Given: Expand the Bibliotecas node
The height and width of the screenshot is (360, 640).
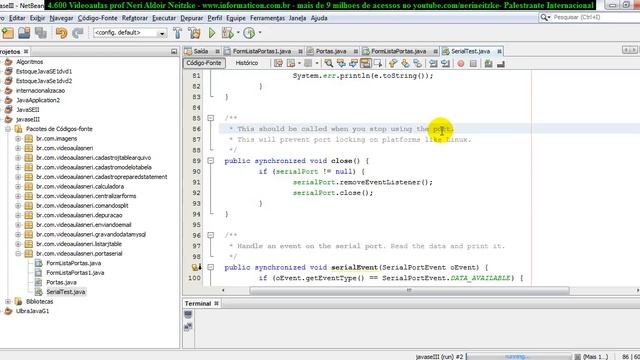Looking at the screenshot, I should click(8, 301).
